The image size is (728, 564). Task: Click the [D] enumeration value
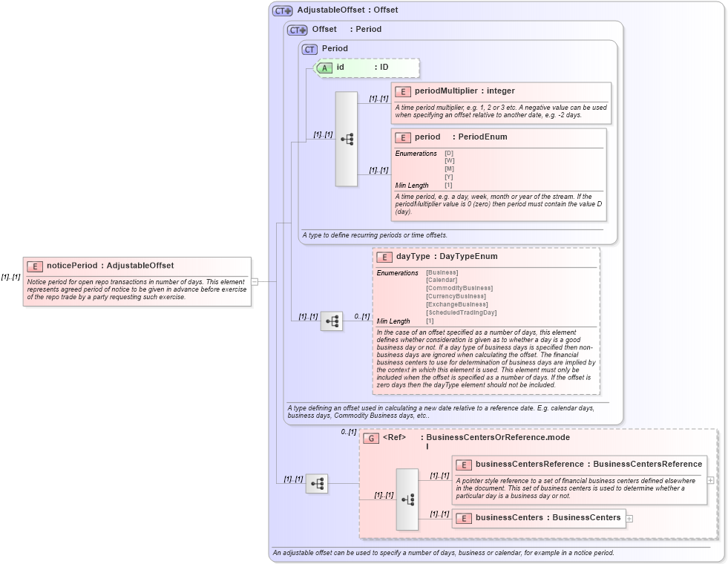click(x=449, y=153)
